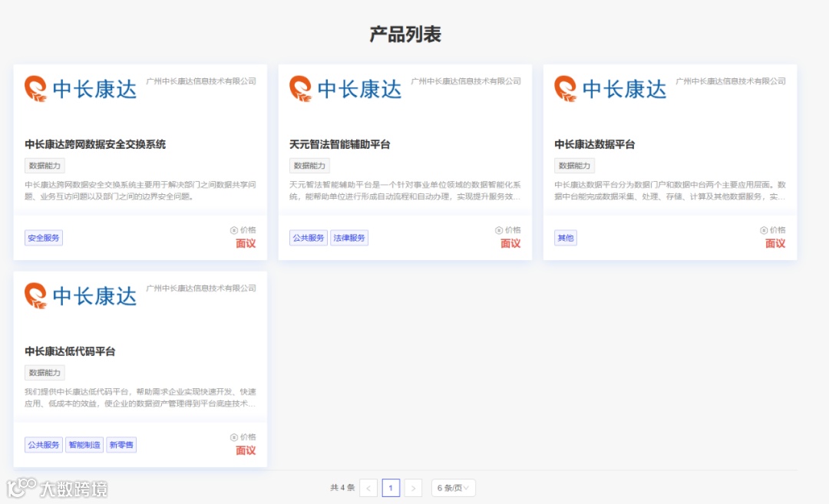This screenshot has height=504, width=829.
Task: Select the 公共服务 tag on 天元智法 card
Action: [x=309, y=238]
